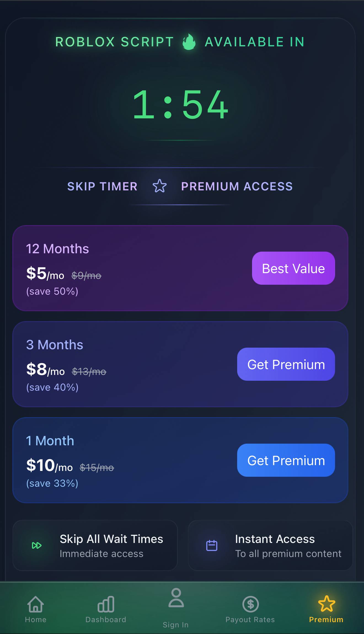The image size is (364, 634).
Task: Tap the Home house icon
Action: pos(36,604)
